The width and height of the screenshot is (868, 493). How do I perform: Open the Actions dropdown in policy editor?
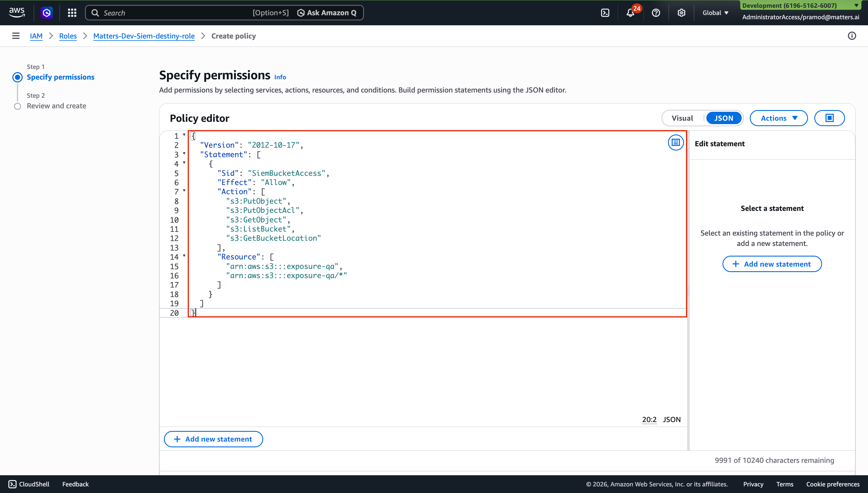pyautogui.click(x=778, y=118)
